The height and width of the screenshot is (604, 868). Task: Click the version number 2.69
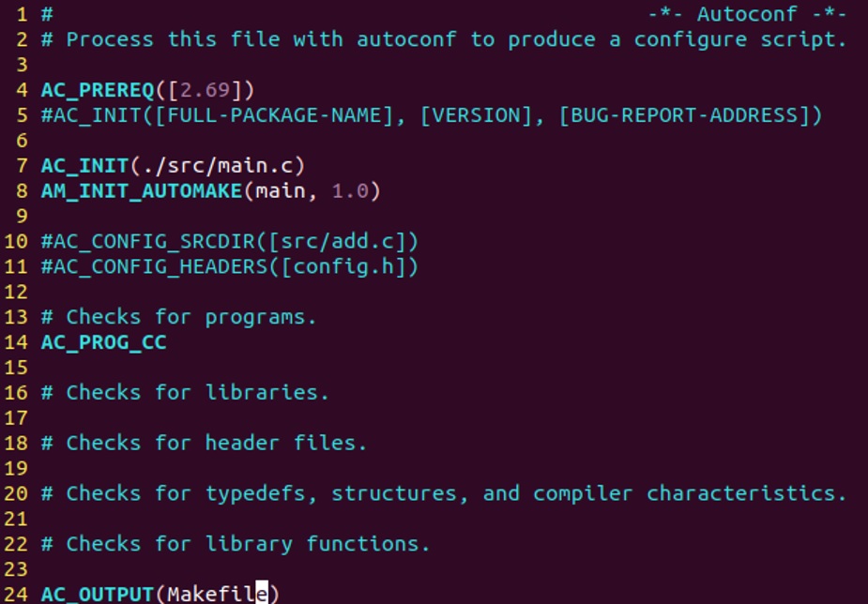coord(205,90)
